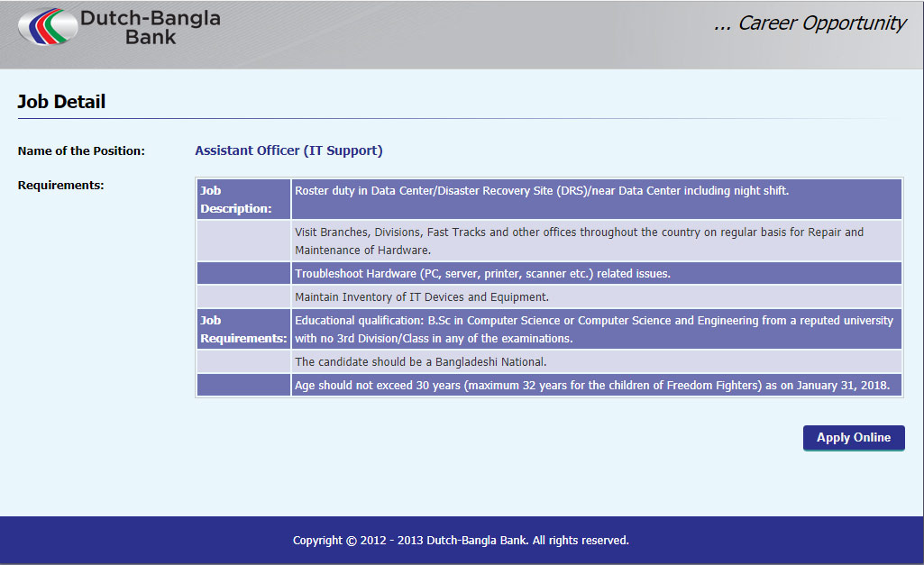Click the Roster duty in Data Center row

tap(597, 199)
